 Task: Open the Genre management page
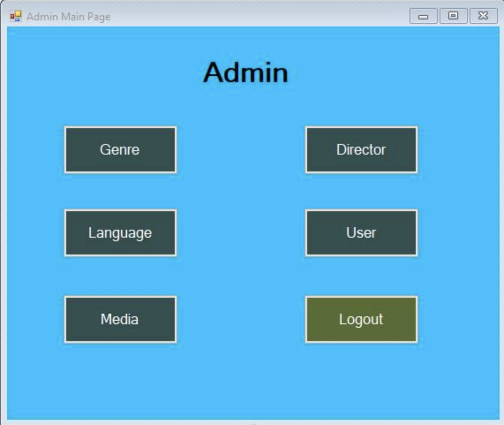pyautogui.click(x=120, y=150)
